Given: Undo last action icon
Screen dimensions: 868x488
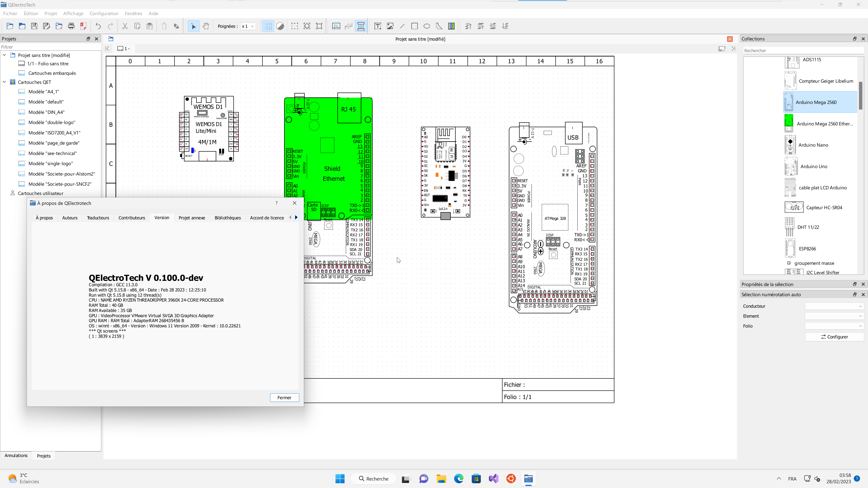Looking at the screenshot, I should click(x=98, y=26).
